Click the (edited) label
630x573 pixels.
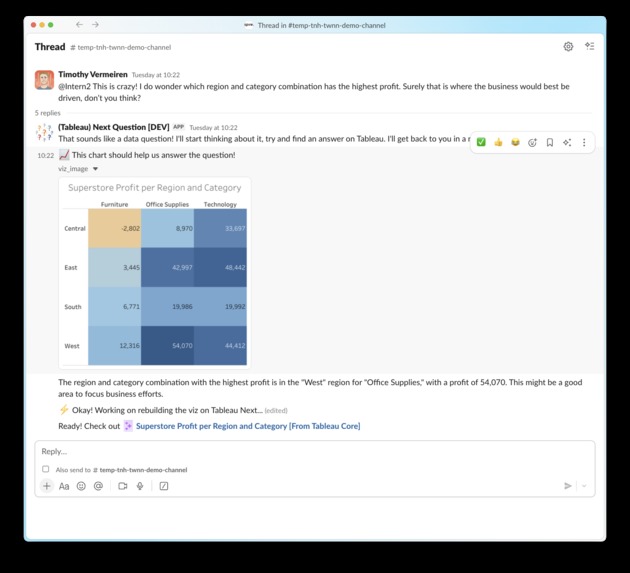point(276,411)
